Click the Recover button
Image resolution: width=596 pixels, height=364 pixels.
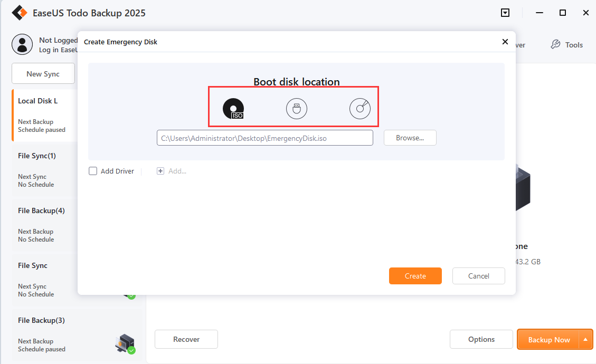point(186,339)
